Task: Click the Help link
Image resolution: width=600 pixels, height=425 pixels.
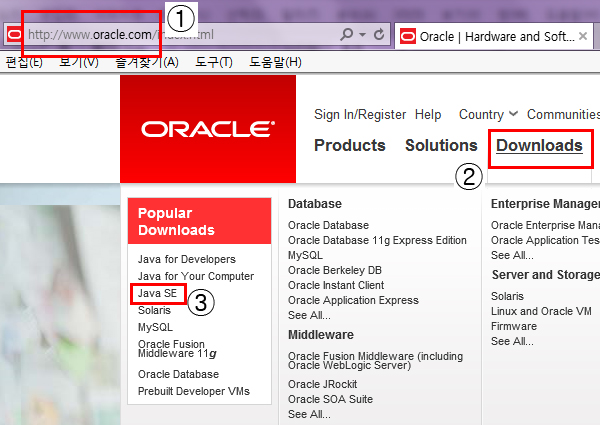Action: pyautogui.click(x=428, y=114)
